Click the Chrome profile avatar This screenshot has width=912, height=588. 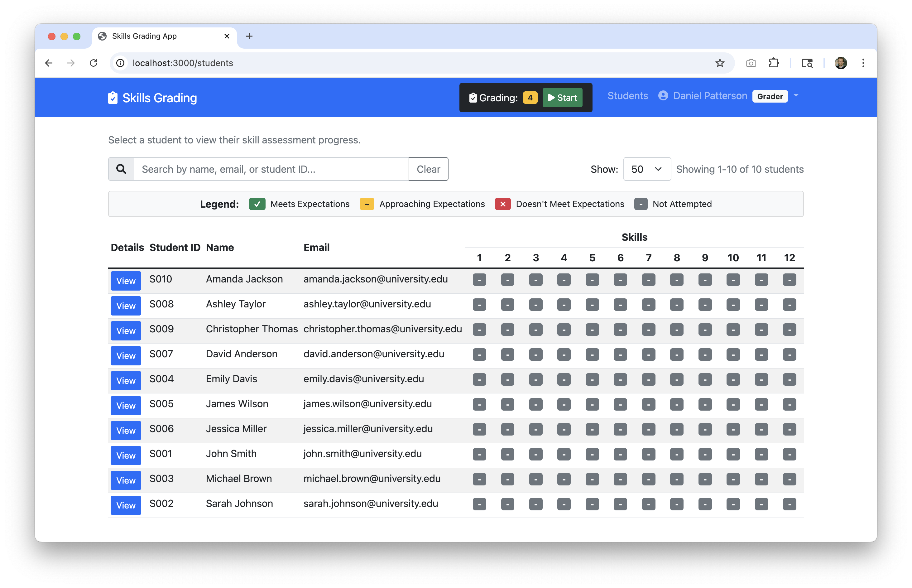[841, 63]
